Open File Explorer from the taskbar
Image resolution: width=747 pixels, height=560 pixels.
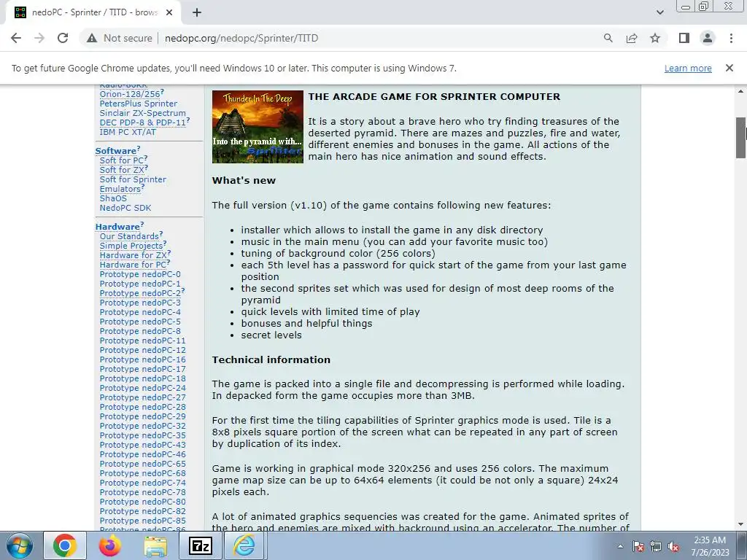[x=155, y=545]
